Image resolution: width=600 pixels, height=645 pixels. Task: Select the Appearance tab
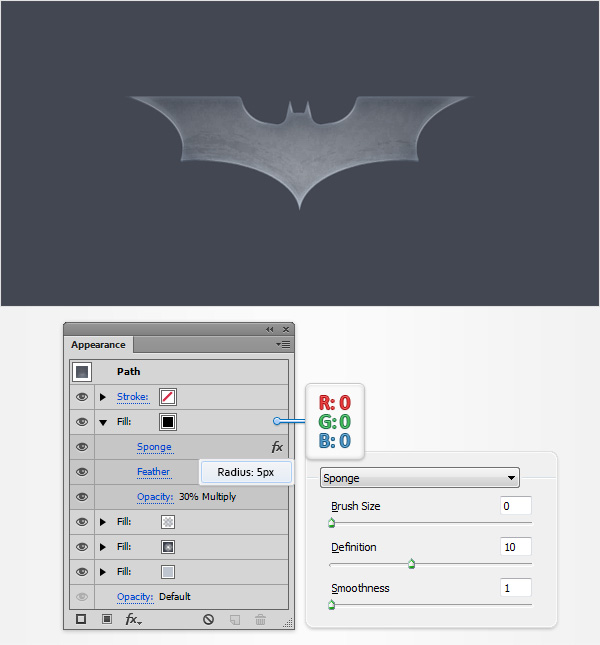coord(98,345)
